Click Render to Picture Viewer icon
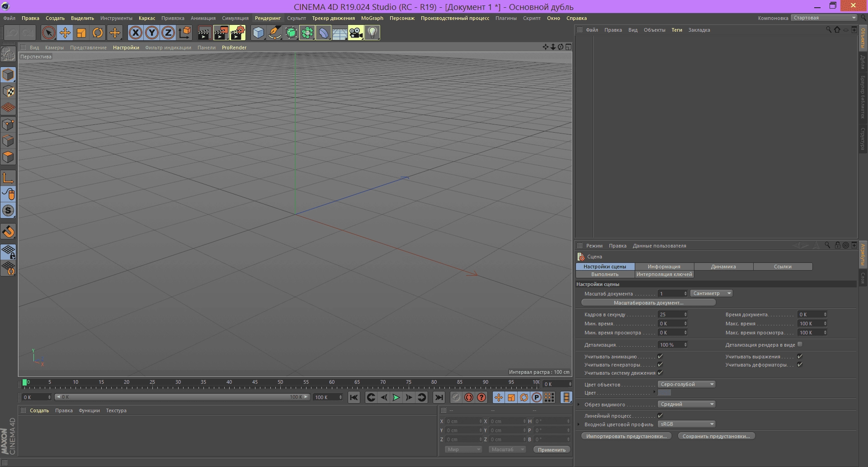The height and width of the screenshot is (467, 868). tap(221, 33)
